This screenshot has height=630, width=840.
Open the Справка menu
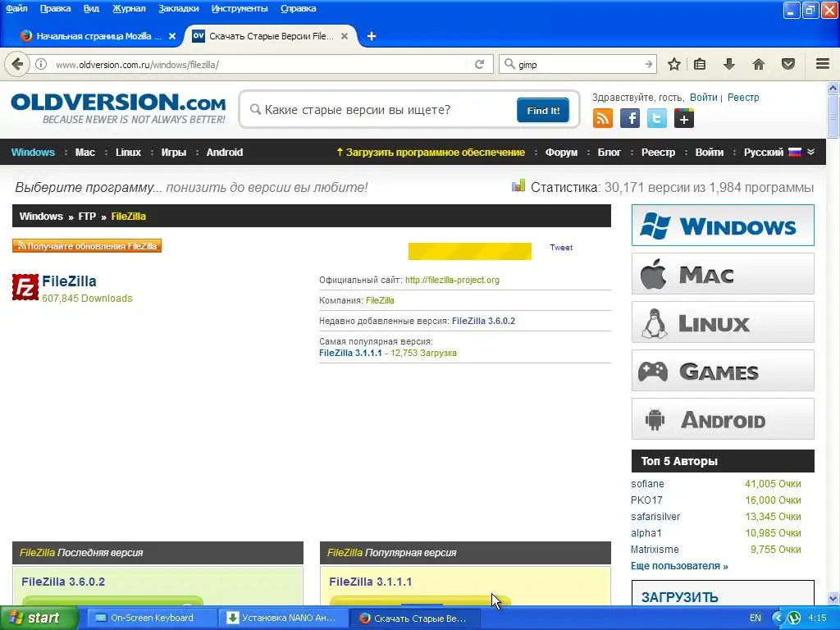tap(298, 8)
